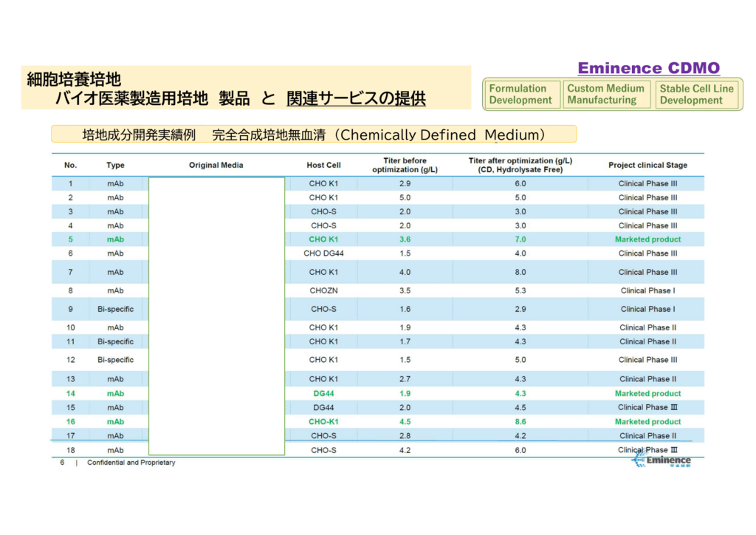Click row 18's "4.2" titer before optimization
756x535 pixels.
pos(405,450)
